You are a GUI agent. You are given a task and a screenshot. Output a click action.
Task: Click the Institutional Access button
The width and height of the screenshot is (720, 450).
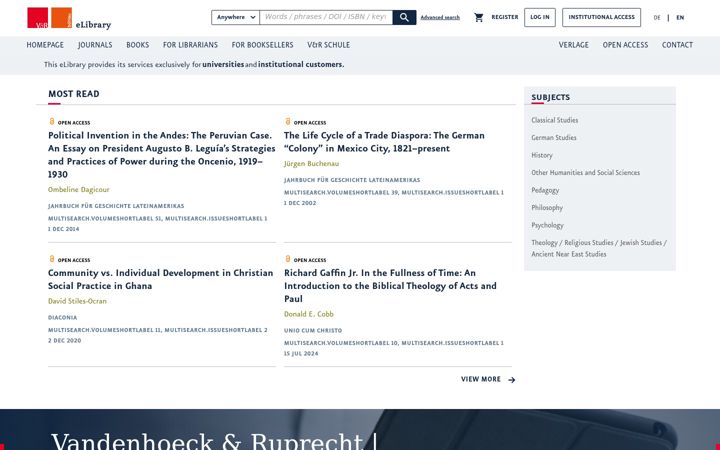click(602, 17)
